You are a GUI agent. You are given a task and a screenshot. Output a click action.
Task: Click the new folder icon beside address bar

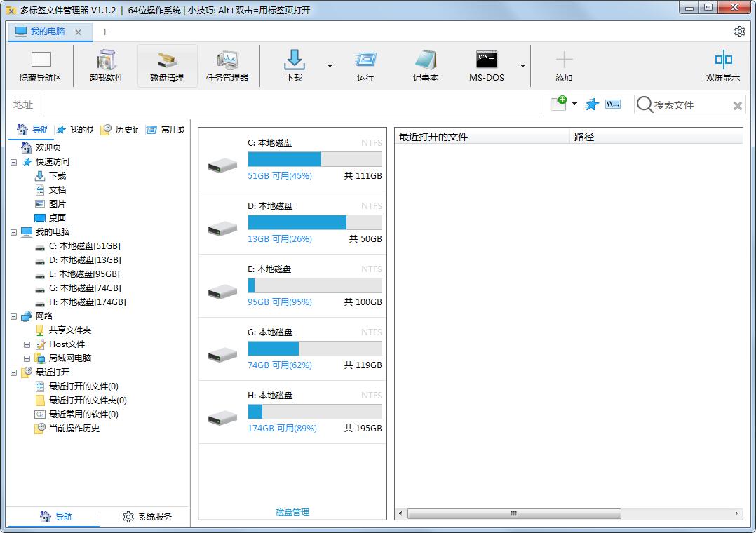point(558,104)
